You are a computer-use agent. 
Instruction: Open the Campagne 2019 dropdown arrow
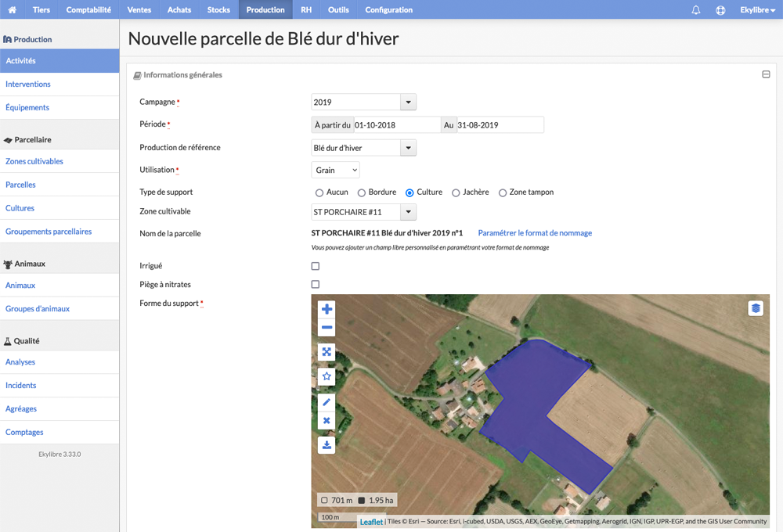click(x=408, y=102)
